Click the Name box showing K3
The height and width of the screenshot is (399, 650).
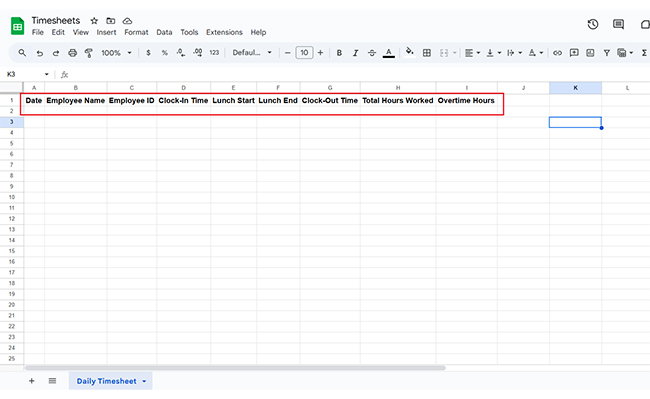point(27,74)
